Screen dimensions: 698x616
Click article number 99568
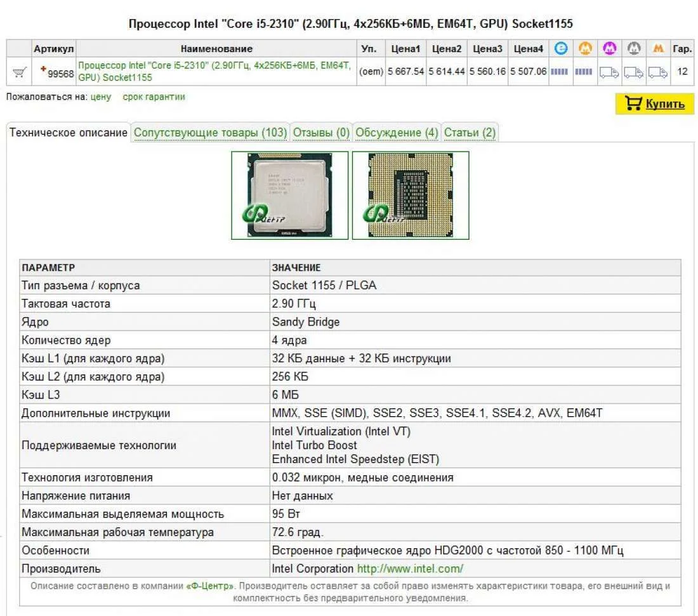coord(60,74)
